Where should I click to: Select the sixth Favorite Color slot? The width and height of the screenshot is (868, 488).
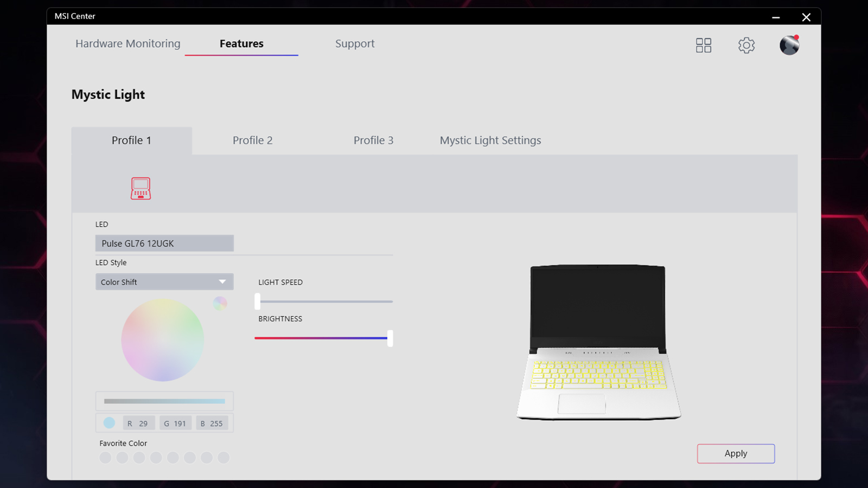pyautogui.click(x=190, y=458)
